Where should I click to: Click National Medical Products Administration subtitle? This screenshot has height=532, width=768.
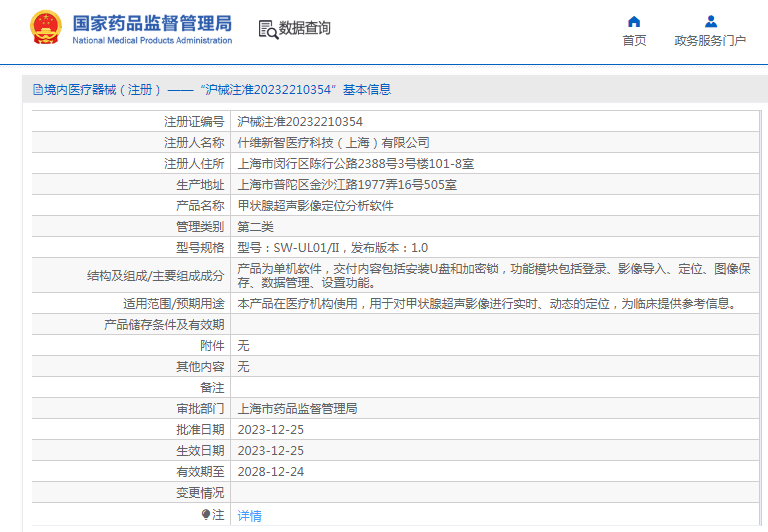152,40
